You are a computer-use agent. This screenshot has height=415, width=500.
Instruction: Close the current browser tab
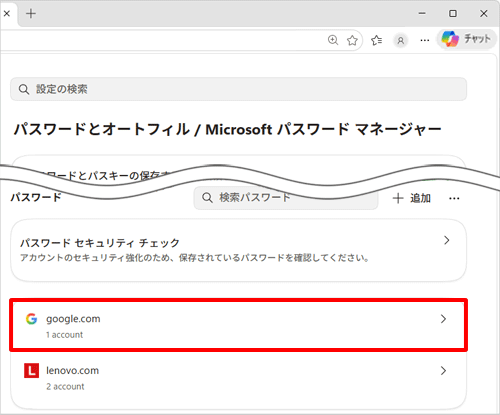(x=7, y=14)
